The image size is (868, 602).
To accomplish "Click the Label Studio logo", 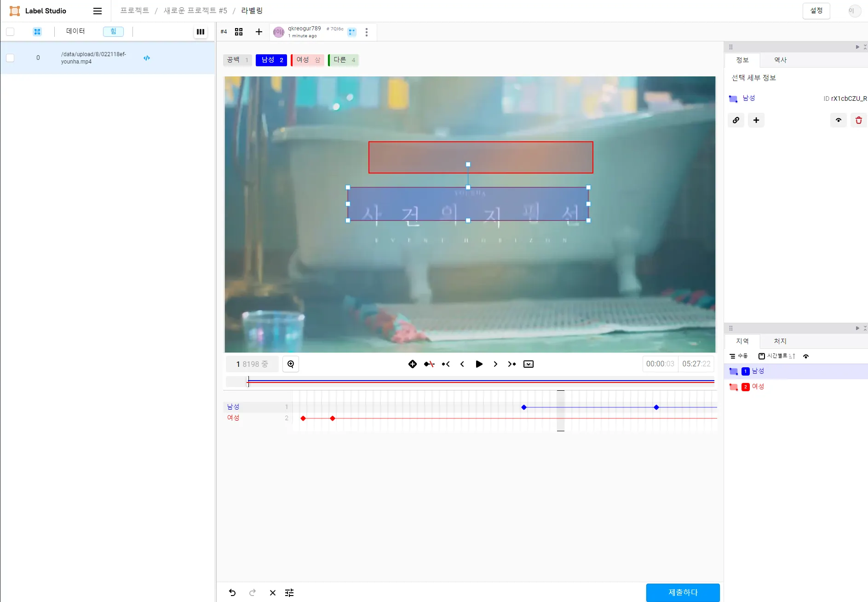I will coord(38,11).
